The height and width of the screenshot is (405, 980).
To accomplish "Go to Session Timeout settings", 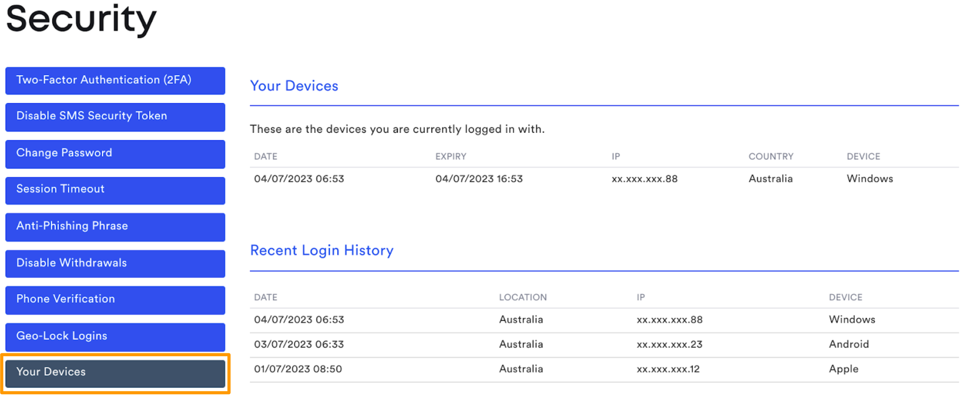I will [x=115, y=190].
